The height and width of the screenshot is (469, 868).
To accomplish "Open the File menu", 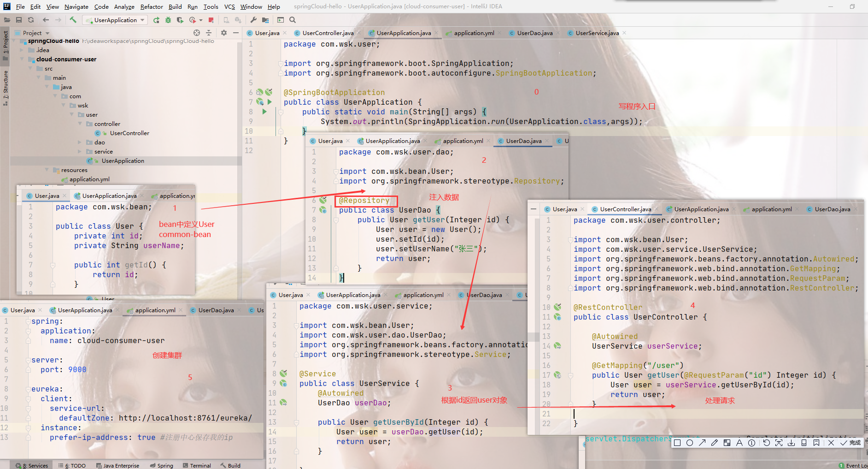I will click(x=20, y=6).
